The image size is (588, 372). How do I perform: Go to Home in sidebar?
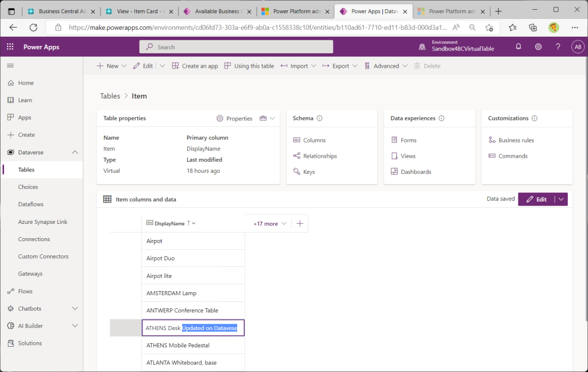(x=26, y=83)
